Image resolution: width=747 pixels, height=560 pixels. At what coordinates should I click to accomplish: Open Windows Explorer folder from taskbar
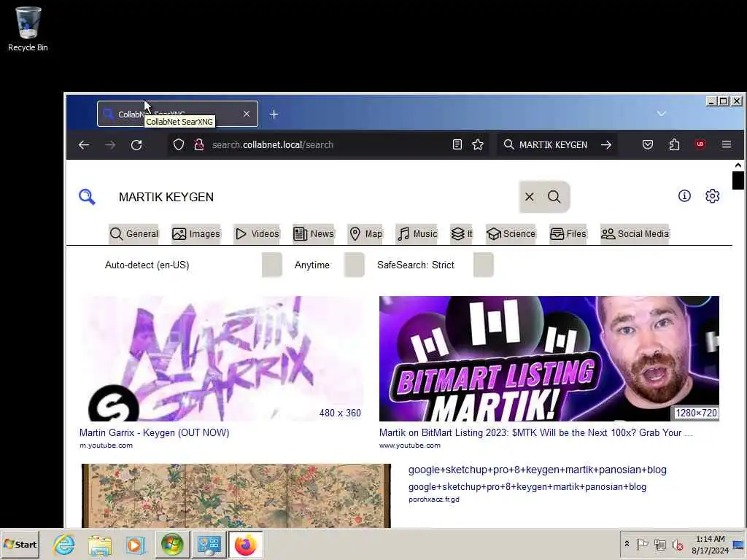(99, 544)
